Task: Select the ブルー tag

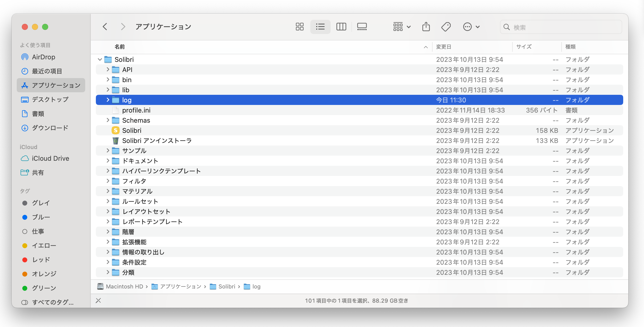Action: click(51, 217)
